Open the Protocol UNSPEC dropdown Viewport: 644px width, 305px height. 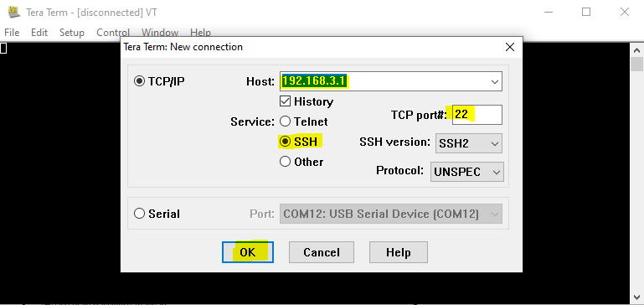(x=467, y=172)
